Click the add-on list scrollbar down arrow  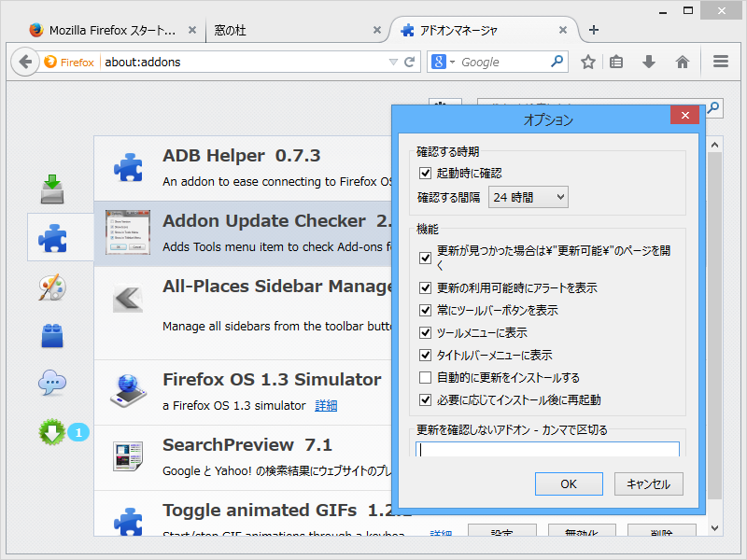pos(714,527)
